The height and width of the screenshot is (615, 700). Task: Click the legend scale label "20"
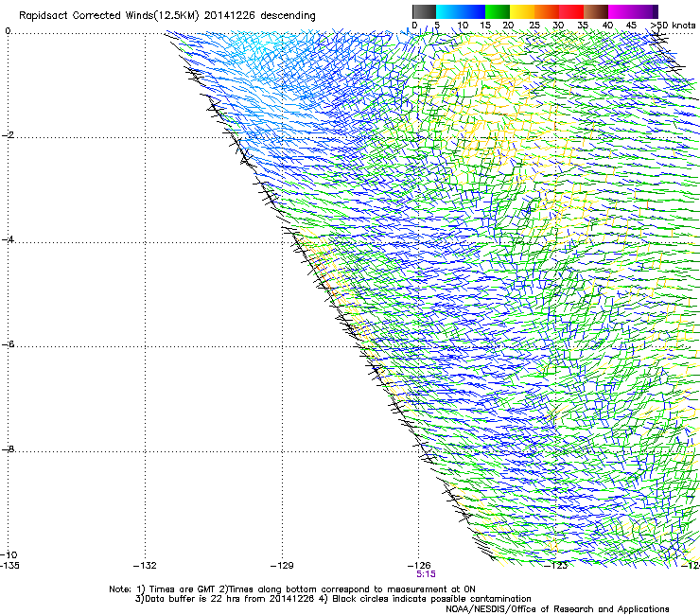tap(508, 26)
